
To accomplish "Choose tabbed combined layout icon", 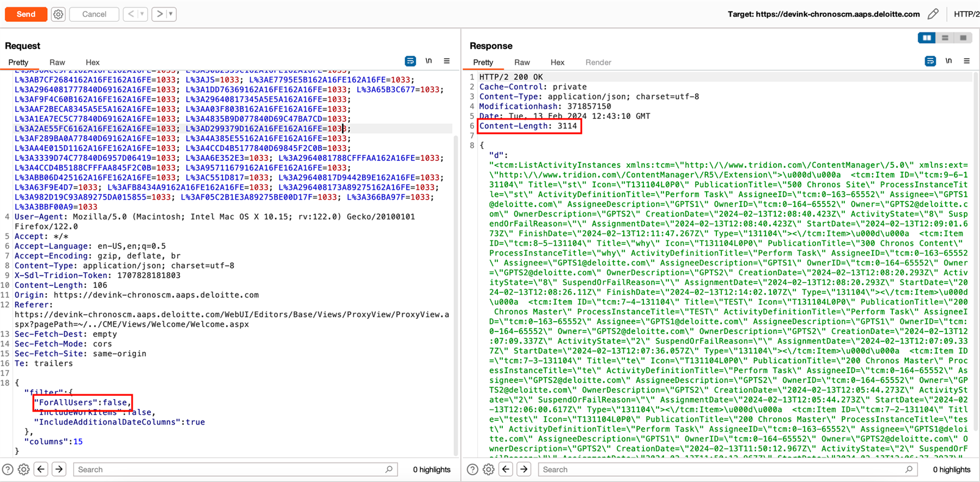I will (x=963, y=38).
